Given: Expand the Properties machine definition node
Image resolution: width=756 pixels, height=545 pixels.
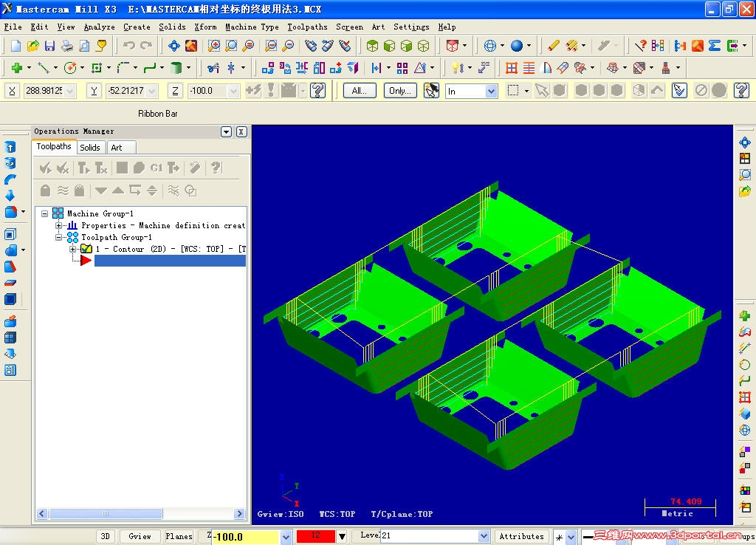Looking at the screenshot, I should coord(58,225).
